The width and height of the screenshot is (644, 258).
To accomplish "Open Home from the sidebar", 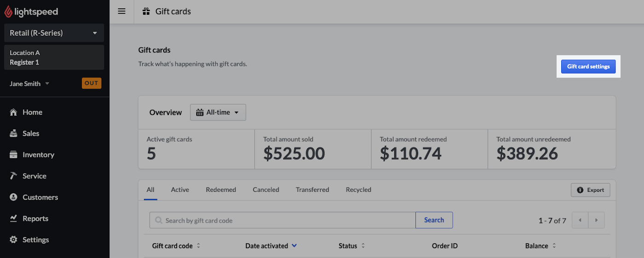I will (32, 112).
